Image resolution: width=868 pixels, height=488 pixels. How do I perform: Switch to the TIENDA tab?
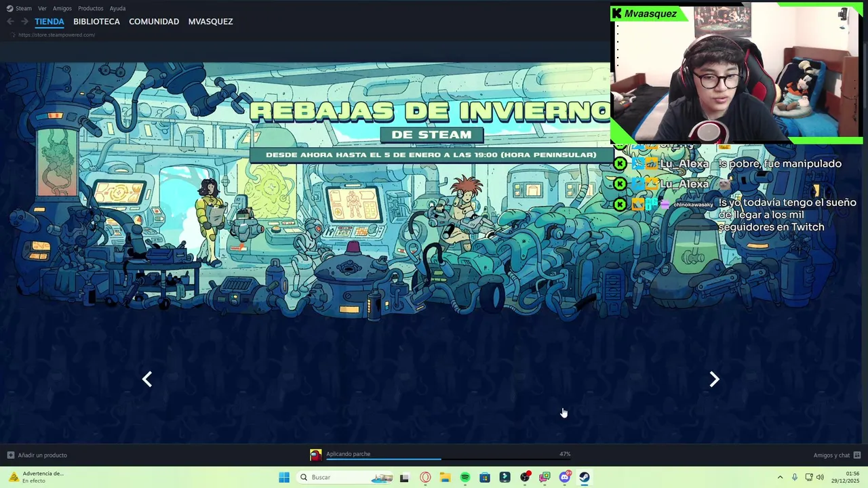coord(50,22)
